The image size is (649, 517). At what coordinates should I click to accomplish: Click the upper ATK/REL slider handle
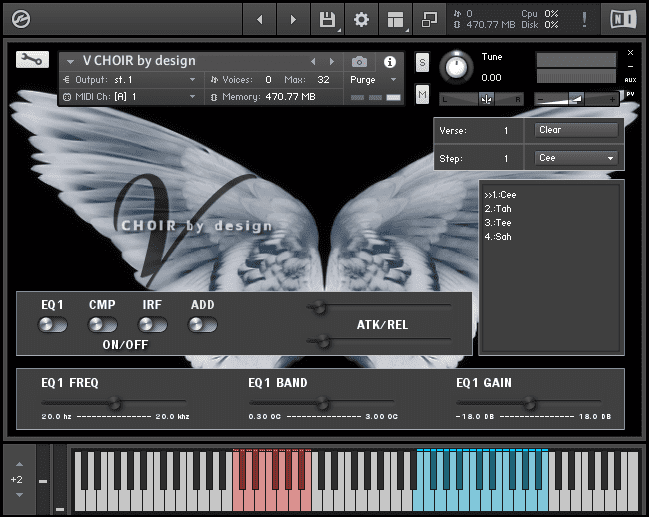coord(318,307)
